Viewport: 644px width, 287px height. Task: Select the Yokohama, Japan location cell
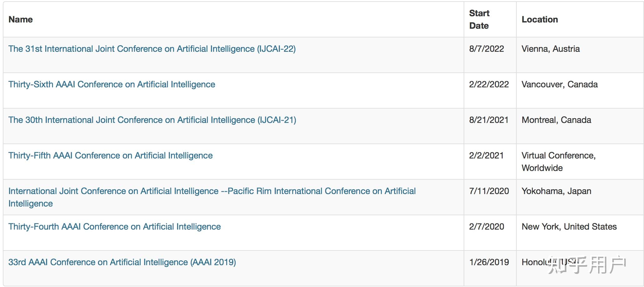pos(556,191)
